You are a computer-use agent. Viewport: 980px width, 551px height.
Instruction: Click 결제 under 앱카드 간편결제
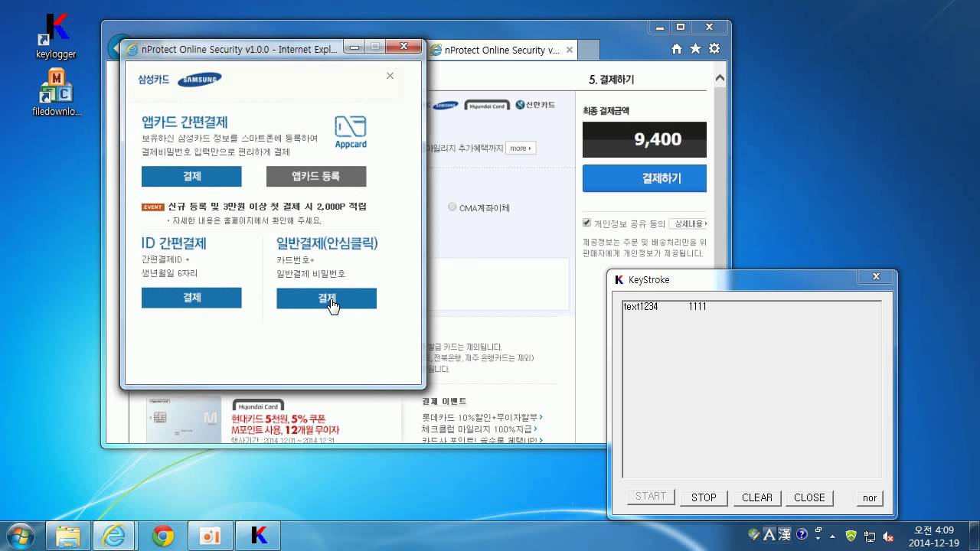pos(191,176)
